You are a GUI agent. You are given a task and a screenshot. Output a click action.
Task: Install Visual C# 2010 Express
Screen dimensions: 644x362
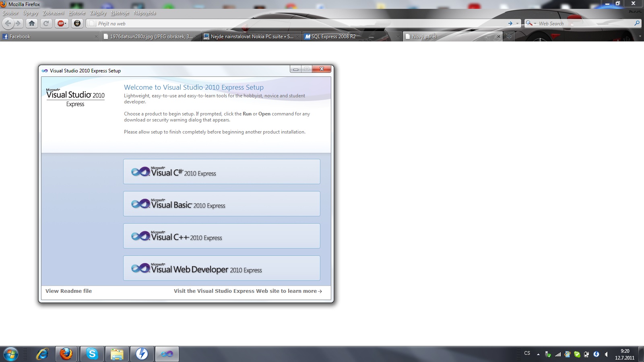click(222, 172)
